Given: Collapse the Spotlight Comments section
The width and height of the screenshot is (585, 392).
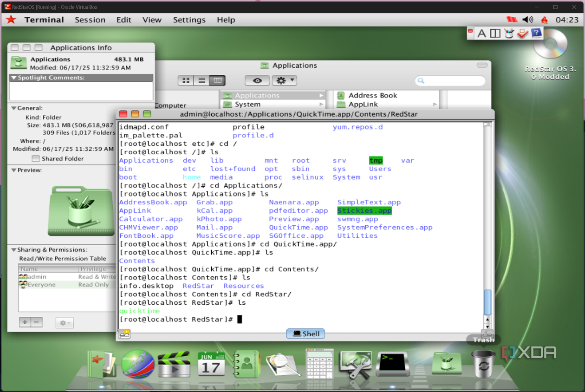Looking at the screenshot, I should tap(14, 78).
